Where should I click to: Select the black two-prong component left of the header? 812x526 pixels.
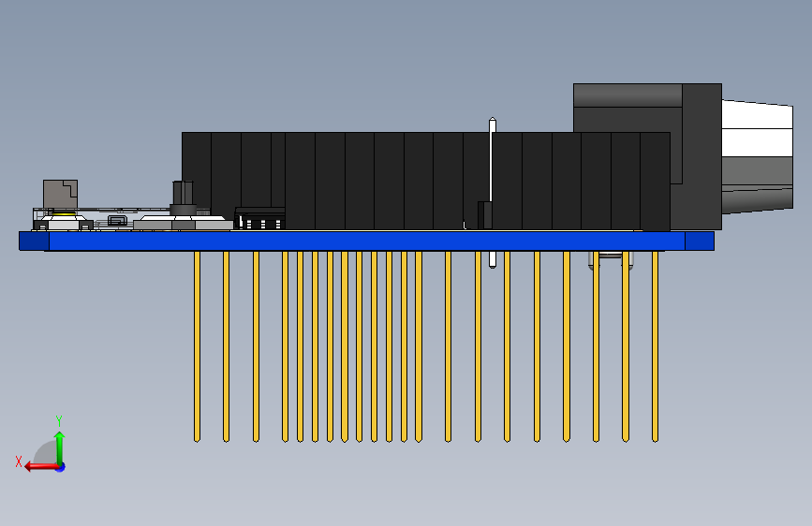click(x=183, y=197)
